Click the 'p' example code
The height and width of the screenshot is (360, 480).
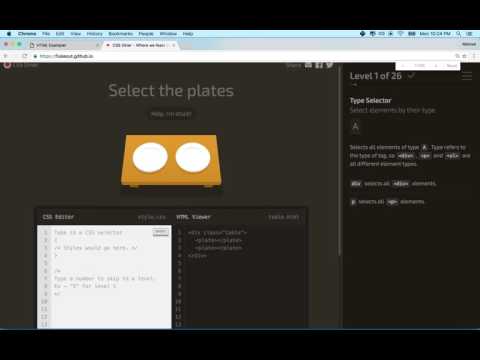point(353,202)
